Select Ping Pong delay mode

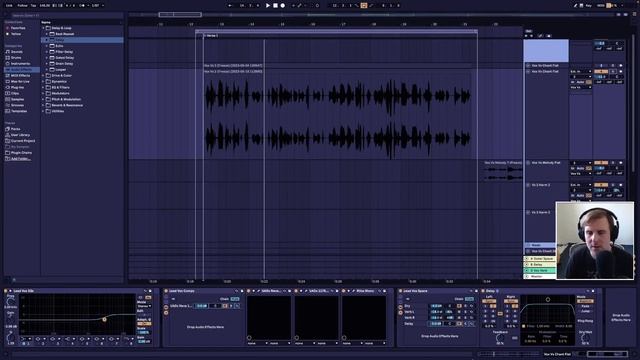click(585, 321)
